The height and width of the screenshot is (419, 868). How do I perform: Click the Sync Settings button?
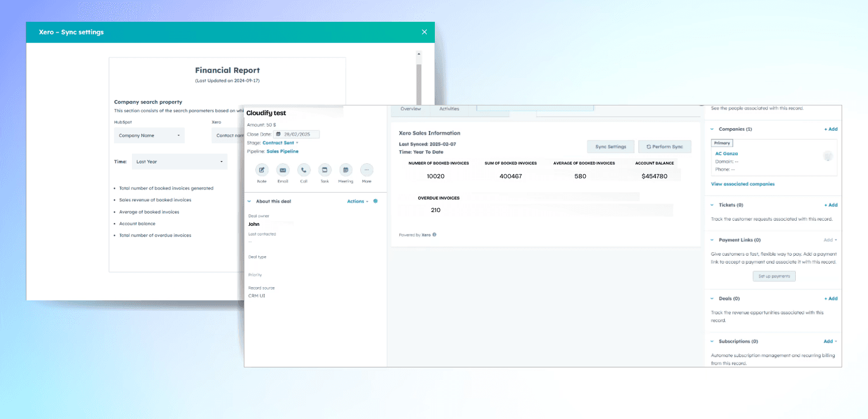pos(611,147)
